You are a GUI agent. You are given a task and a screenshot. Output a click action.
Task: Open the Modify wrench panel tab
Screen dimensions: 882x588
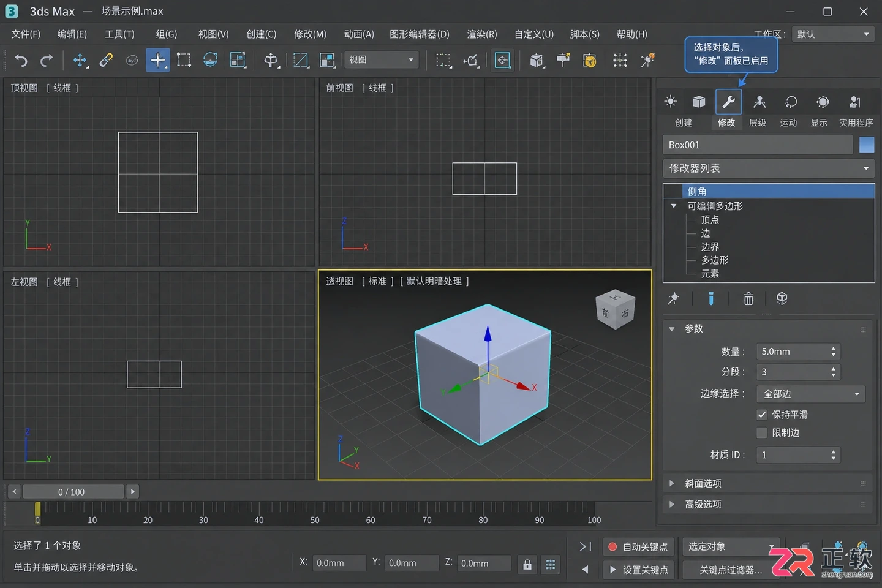point(728,102)
